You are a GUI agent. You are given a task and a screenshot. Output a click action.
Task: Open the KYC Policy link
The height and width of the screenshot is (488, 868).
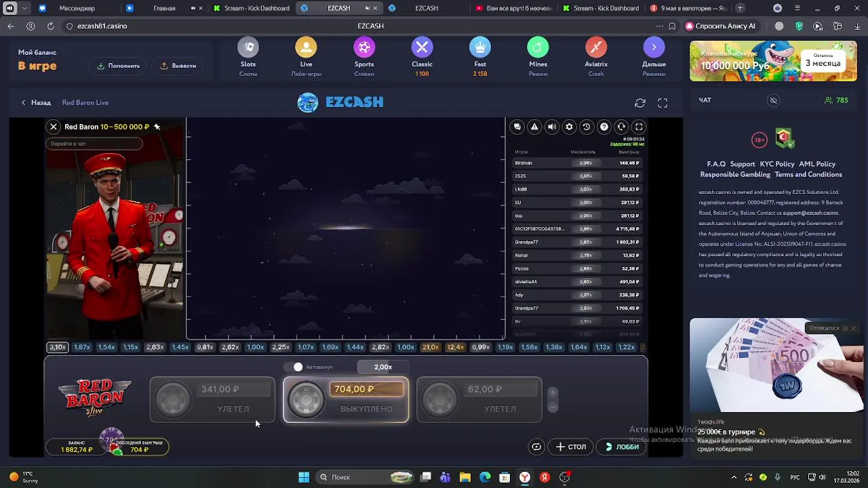[x=777, y=164]
